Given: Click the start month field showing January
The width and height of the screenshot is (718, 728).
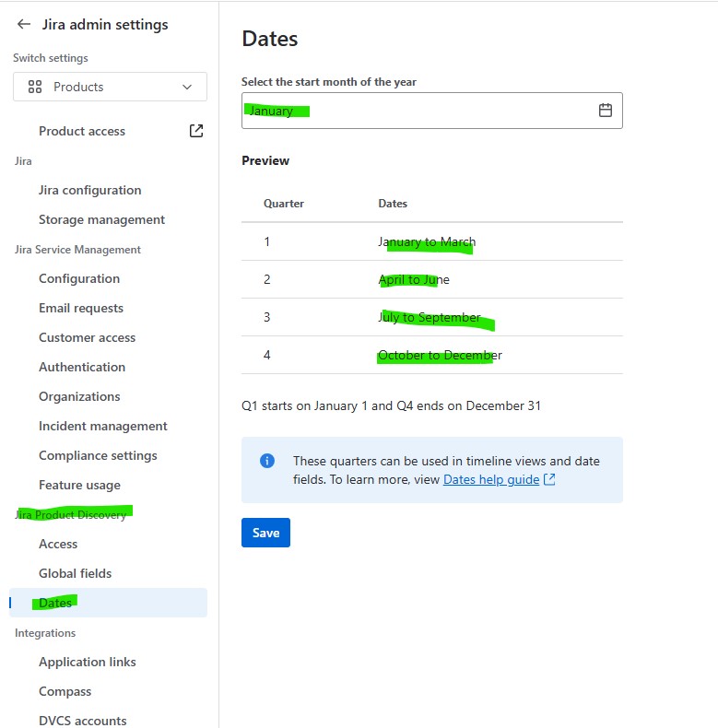Looking at the screenshot, I should [432, 111].
